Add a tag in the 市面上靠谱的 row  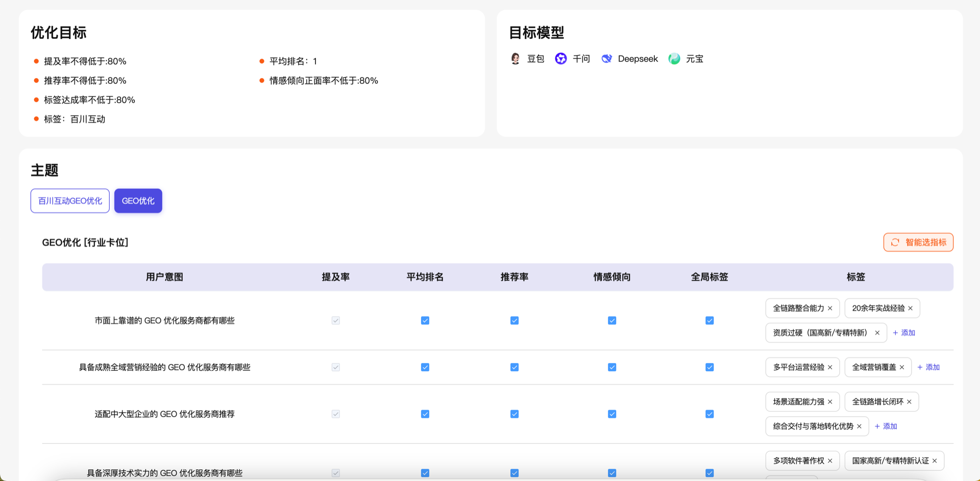click(x=904, y=333)
